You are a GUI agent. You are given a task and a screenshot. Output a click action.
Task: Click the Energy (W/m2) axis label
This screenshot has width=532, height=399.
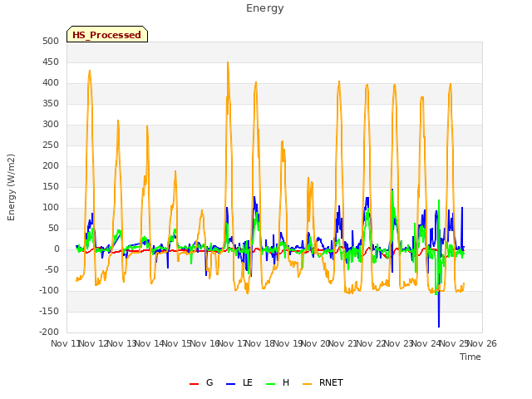tap(11, 187)
